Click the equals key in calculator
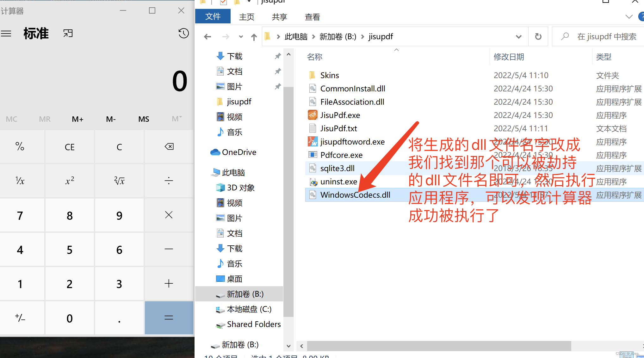This screenshot has width=644, height=358. coord(169,318)
